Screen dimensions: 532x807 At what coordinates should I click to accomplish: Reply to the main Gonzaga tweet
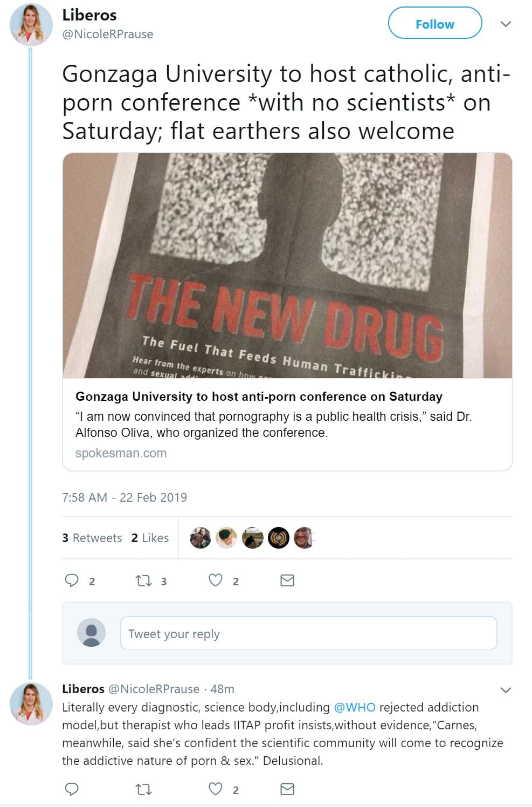72,580
